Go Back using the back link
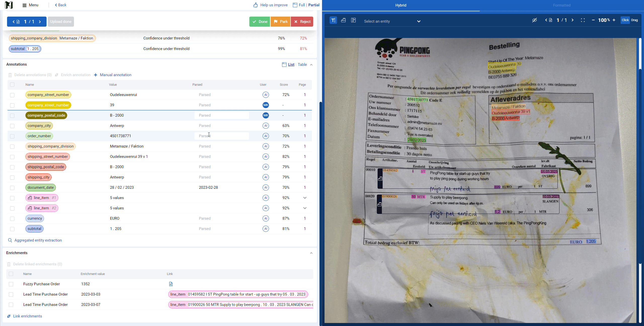Screen dimensions: 644x326 tap(61, 5)
